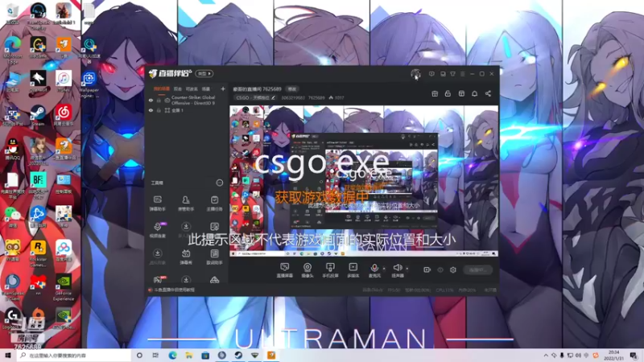
Task: Click the FPS:50 status bar entry
Action: tap(394, 290)
